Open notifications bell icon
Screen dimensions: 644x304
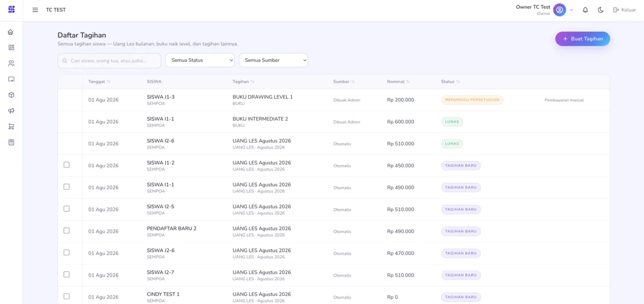tap(586, 10)
